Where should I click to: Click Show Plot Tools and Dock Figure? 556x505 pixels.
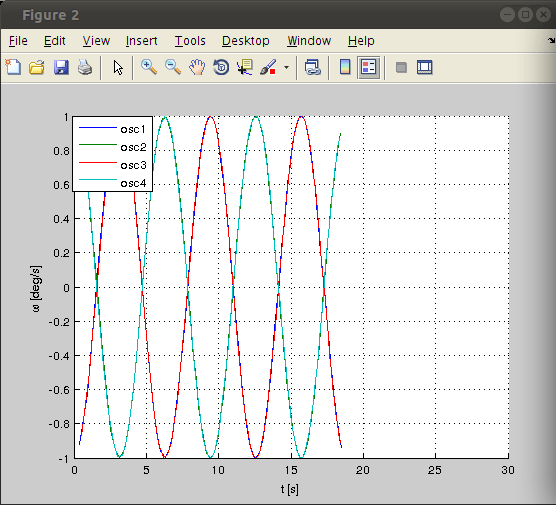(x=424, y=67)
